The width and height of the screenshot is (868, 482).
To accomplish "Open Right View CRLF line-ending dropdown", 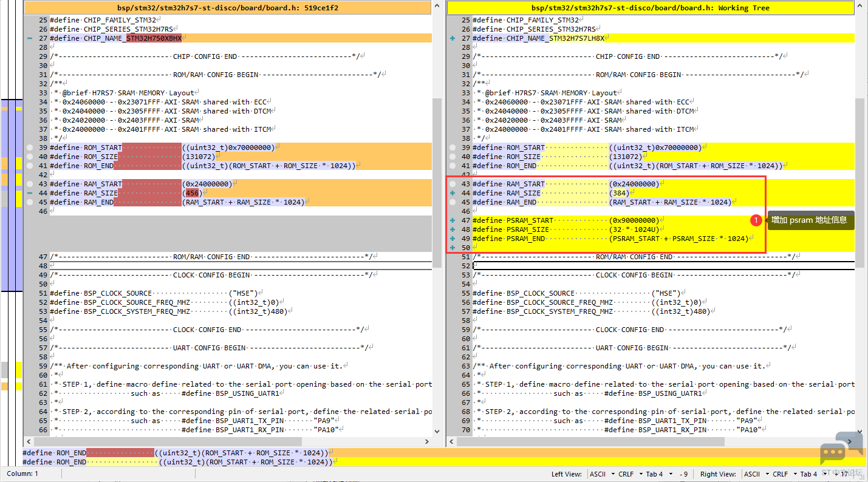I will pyautogui.click(x=784, y=474).
